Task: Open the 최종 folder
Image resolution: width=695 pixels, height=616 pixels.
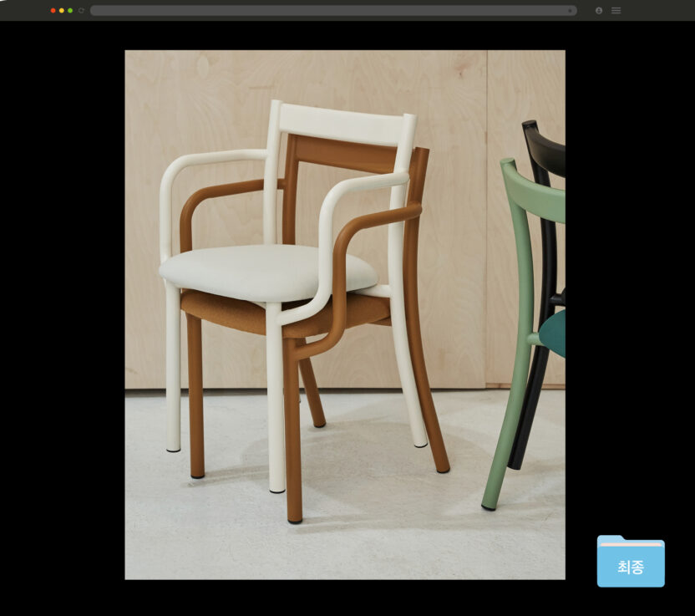Action: point(631,560)
